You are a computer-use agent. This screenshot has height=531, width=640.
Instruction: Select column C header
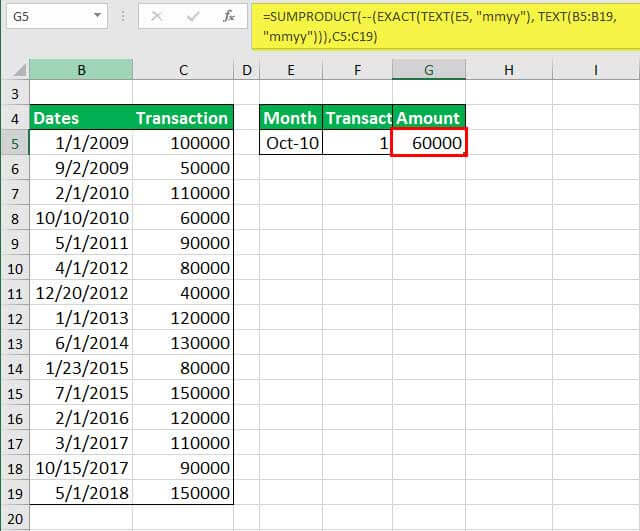183,70
